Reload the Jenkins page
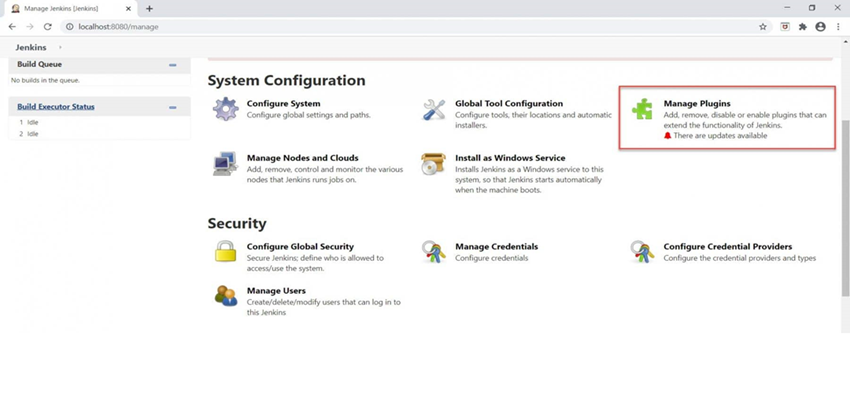 click(x=48, y=27)
